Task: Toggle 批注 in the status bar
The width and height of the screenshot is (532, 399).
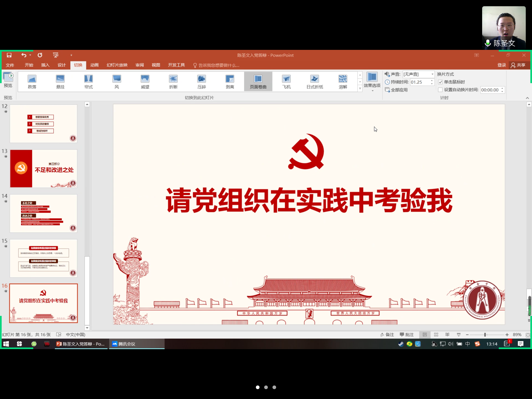Action: pyautogui.click(x=407, y=335)
